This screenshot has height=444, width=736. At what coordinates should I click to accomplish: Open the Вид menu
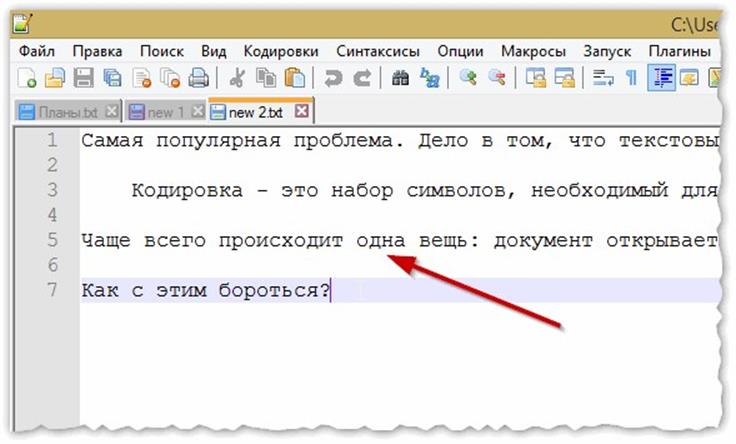(214, 51)
